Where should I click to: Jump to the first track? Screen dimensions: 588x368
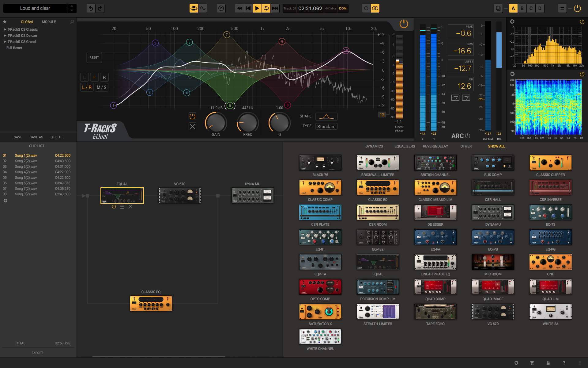click(x=239, y=8)
